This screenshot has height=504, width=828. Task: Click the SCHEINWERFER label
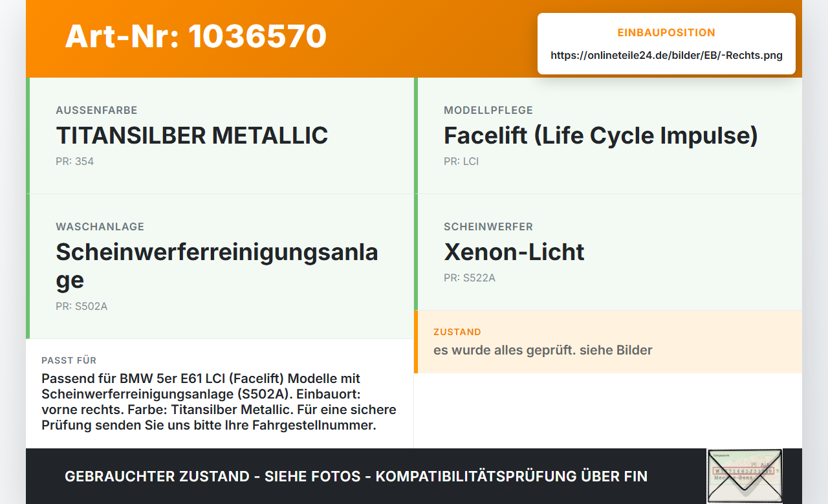click(488, 226)
